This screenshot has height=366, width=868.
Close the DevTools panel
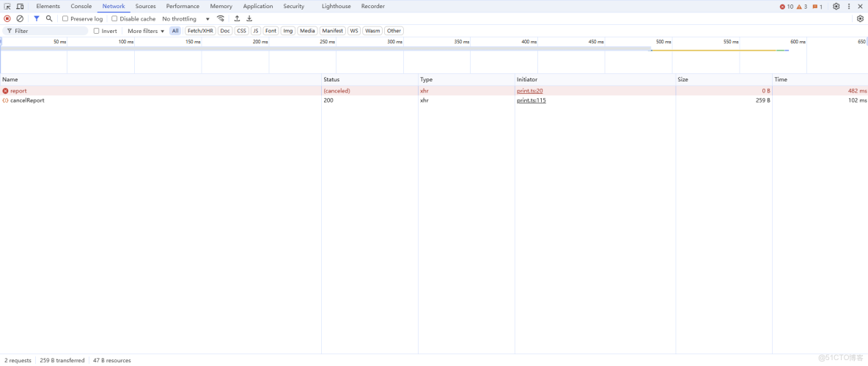860,7
